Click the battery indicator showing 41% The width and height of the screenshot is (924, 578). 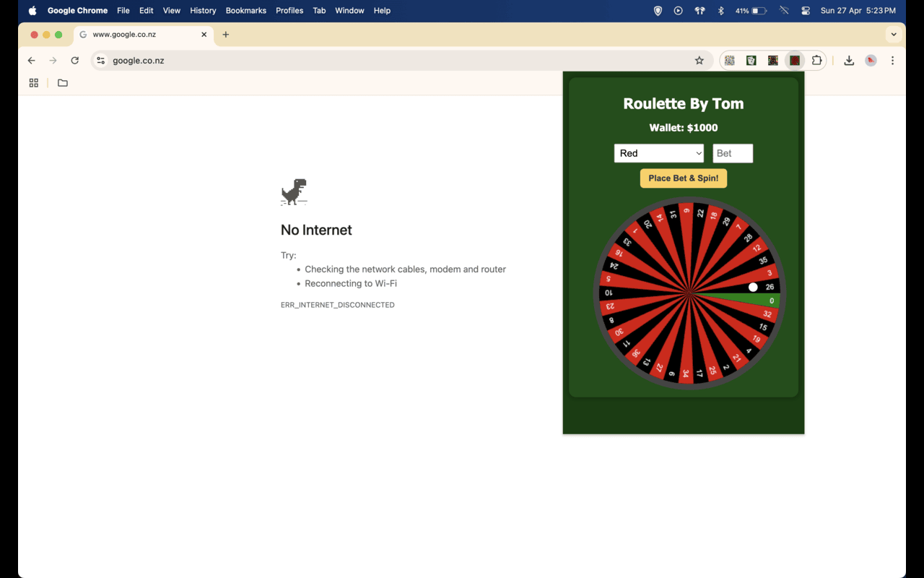751,10
